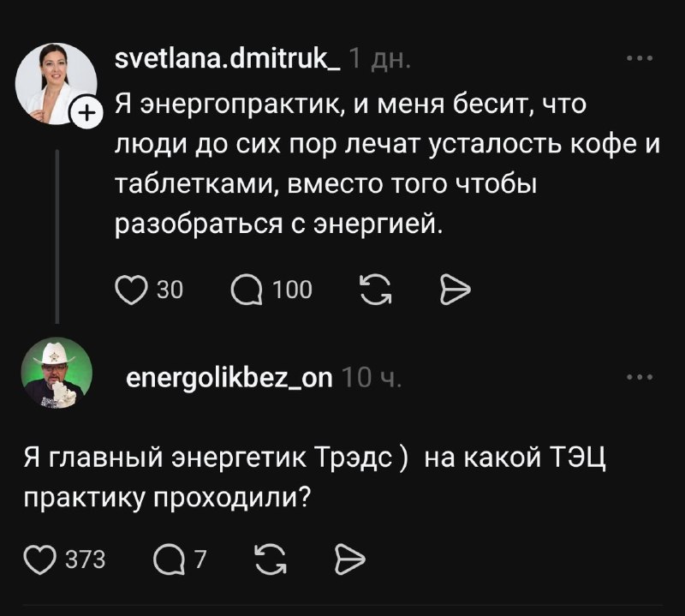Open the energolikbez_on username link
This screenshot has height=616, width=685.
pyautogui.click(x=229, y=378)
